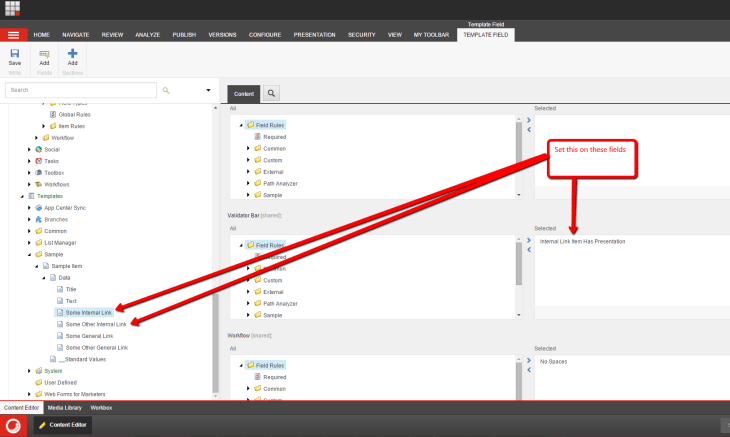
Task: Expand the Social tree node
Action: click(x=29, y=149)
